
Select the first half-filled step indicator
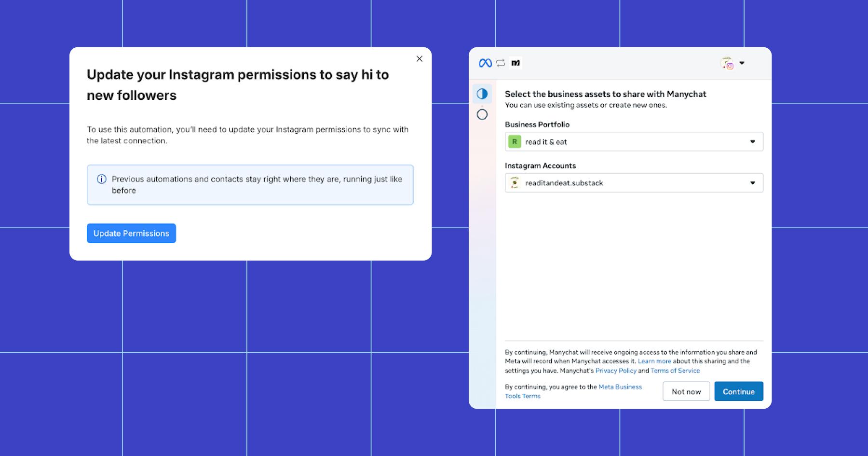(482, 94)
